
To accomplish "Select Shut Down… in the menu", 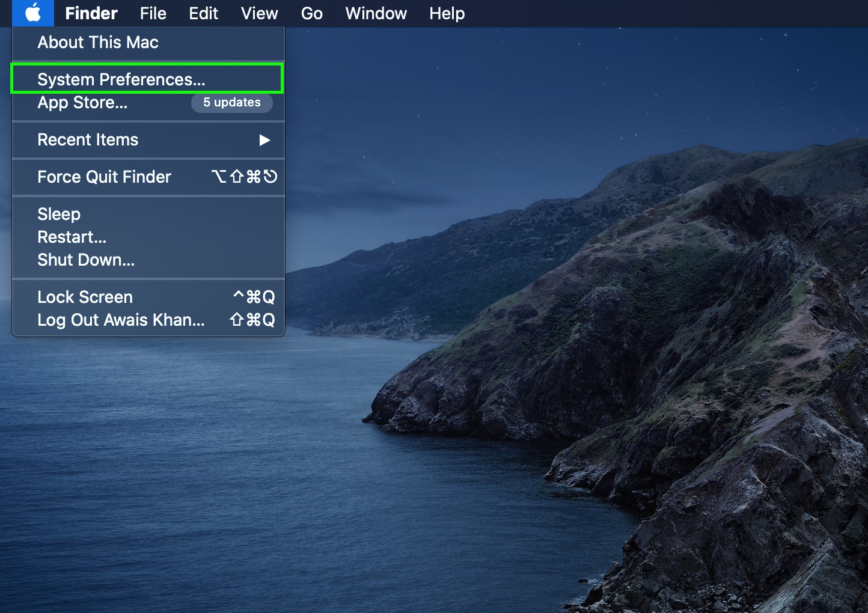I will click(x=86, y=260).
